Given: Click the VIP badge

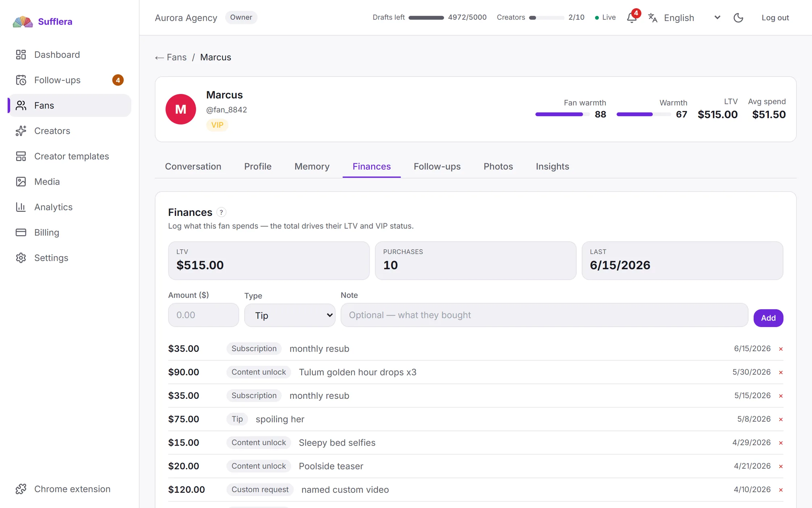Looking at the screenshot, I should coord(217,125).
